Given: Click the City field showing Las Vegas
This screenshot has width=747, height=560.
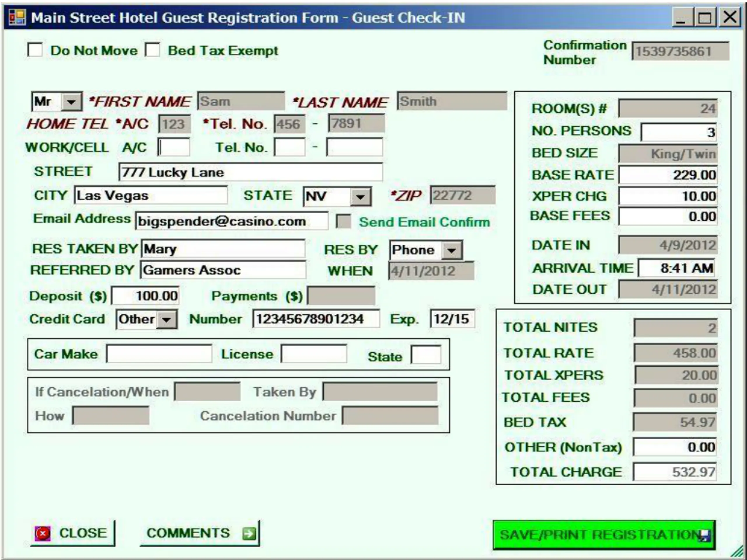Looking at the screenshot, I should pyautogui.click(x=151, y=195).
